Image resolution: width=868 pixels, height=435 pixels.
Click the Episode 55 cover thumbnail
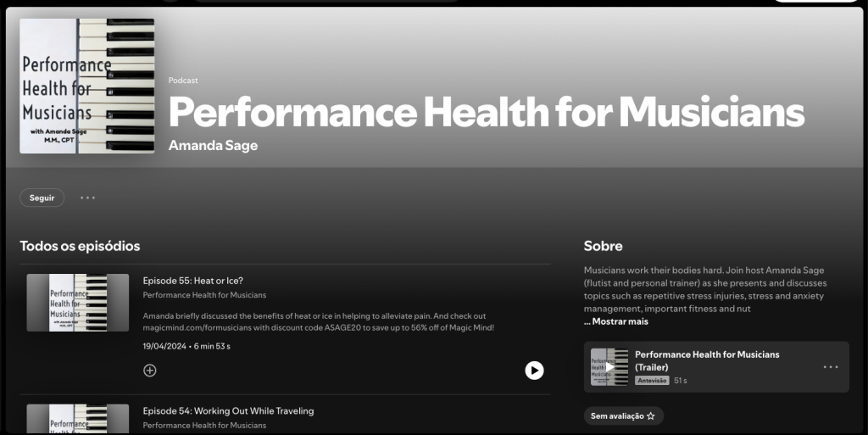pos(78,302)
